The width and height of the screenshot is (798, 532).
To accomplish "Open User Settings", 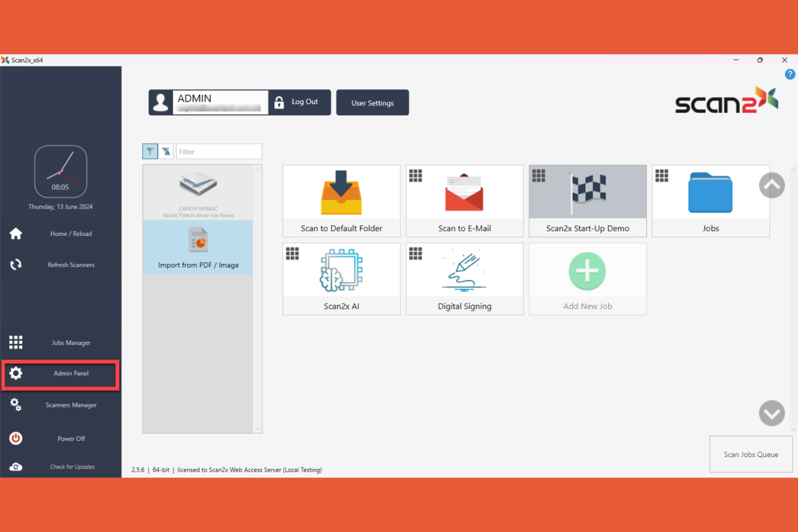I will (373, 102).
